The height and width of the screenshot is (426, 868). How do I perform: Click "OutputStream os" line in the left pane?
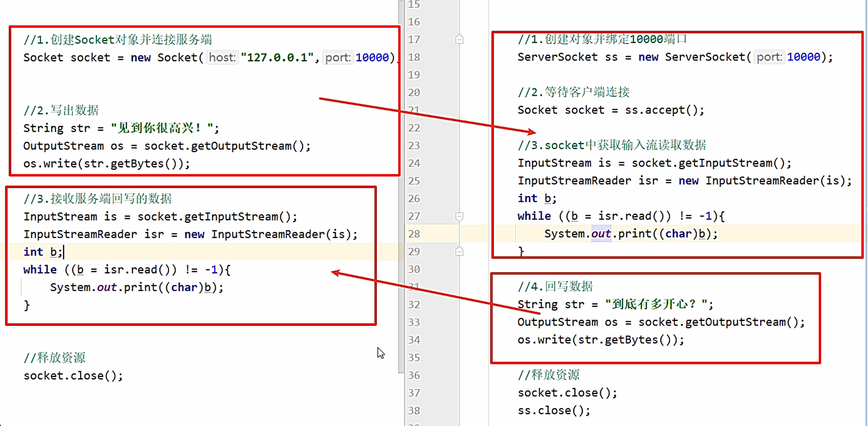(x=167, y=146)
